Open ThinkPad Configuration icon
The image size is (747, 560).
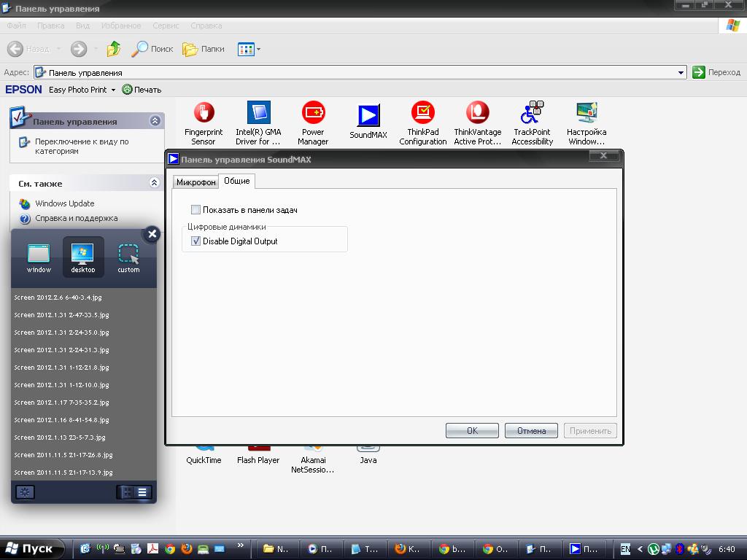coord(422,122)
